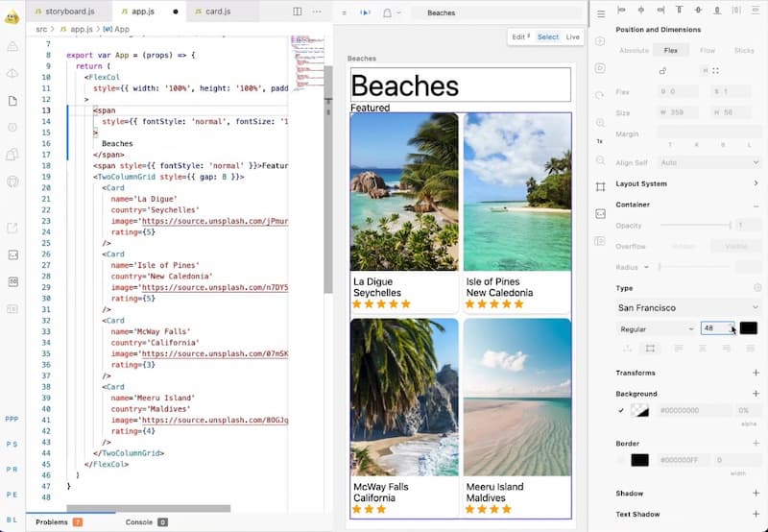
Task: Adjust the Opacity slider
Action: (x=695, y=226)
